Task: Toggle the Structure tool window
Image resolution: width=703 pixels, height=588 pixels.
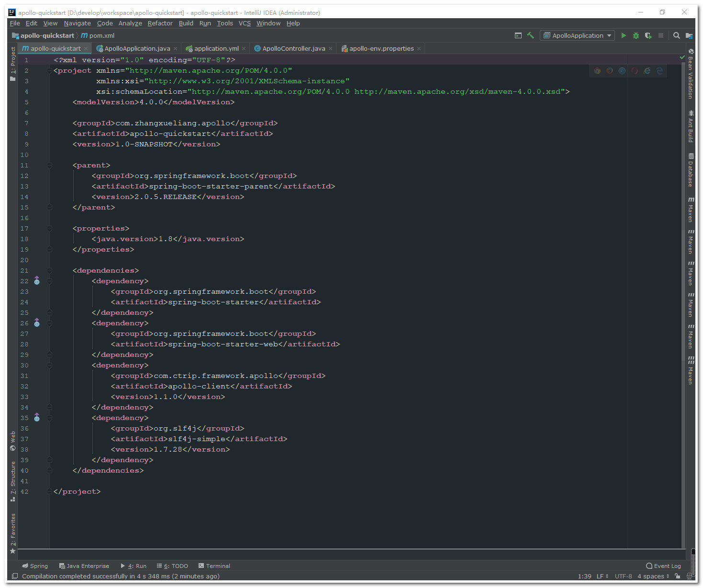Action: pos(13,481)
